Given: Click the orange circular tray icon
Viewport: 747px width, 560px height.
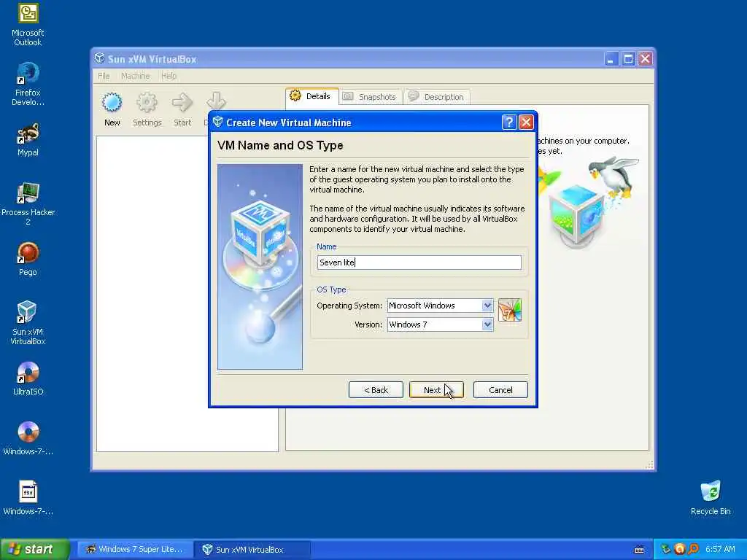Looking at the screenshot, I should click(x=679, y=549).
